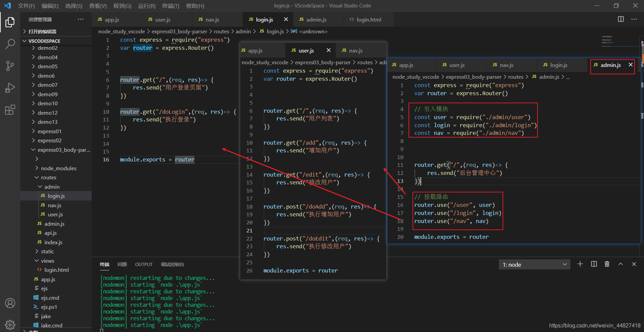Close the admin.js tab in right overlay
The height and width of the screenshot is (332, 644).
point(631,65)
